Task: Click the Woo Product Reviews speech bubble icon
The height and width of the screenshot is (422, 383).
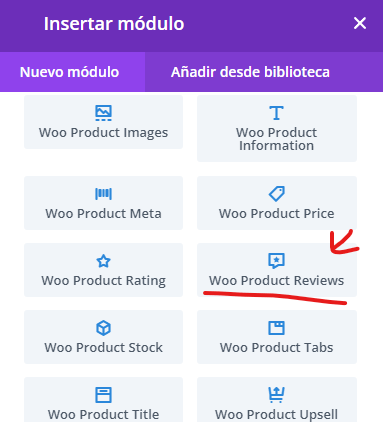Action: 277,261
